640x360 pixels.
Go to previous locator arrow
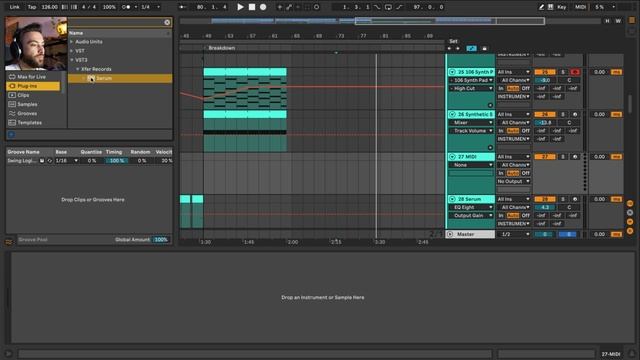(450, 49)
